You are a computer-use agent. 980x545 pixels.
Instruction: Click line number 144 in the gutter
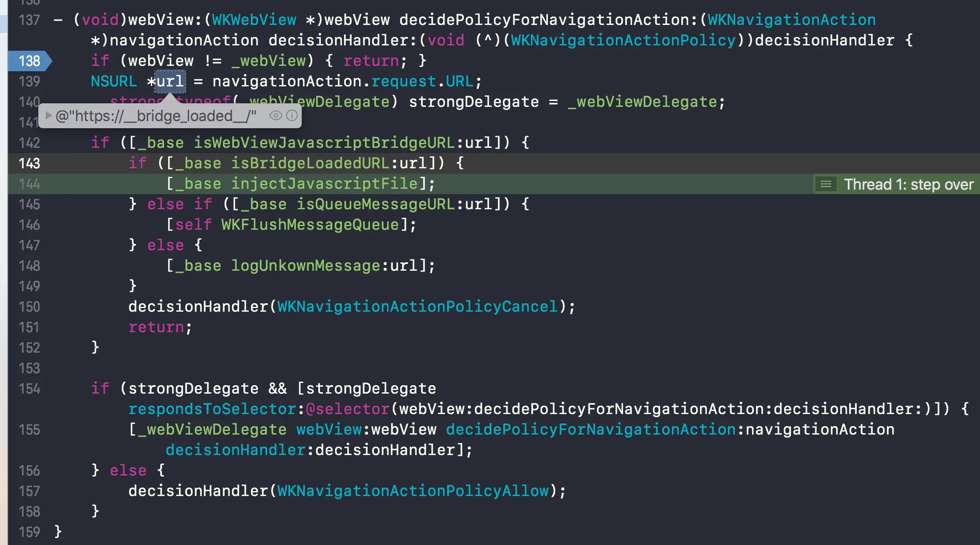29,184
